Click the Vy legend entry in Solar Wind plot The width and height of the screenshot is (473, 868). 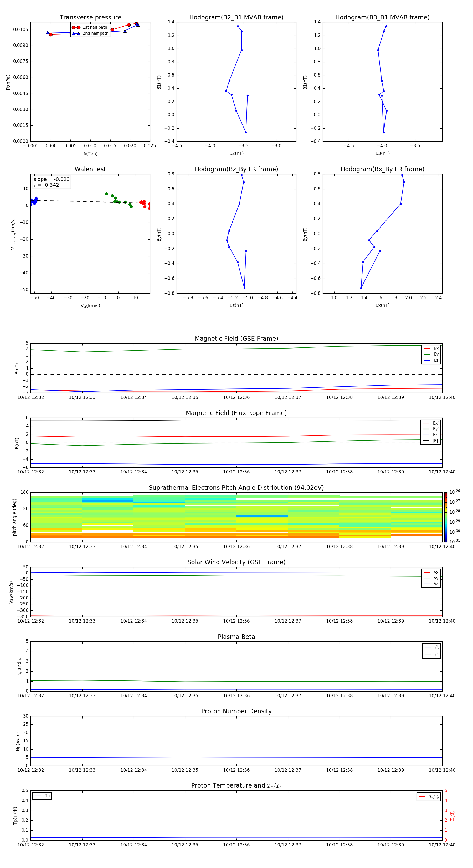(431, 578)
